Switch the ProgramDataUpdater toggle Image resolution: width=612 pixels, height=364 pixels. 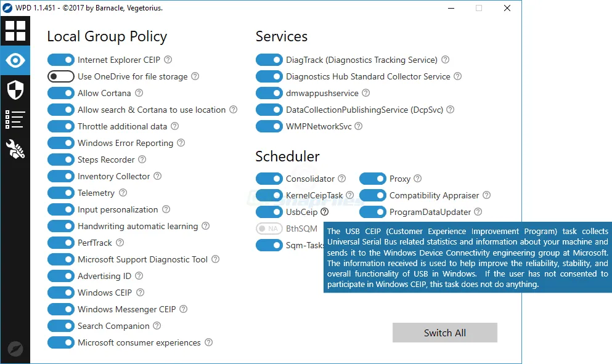[x=373, y=212]
